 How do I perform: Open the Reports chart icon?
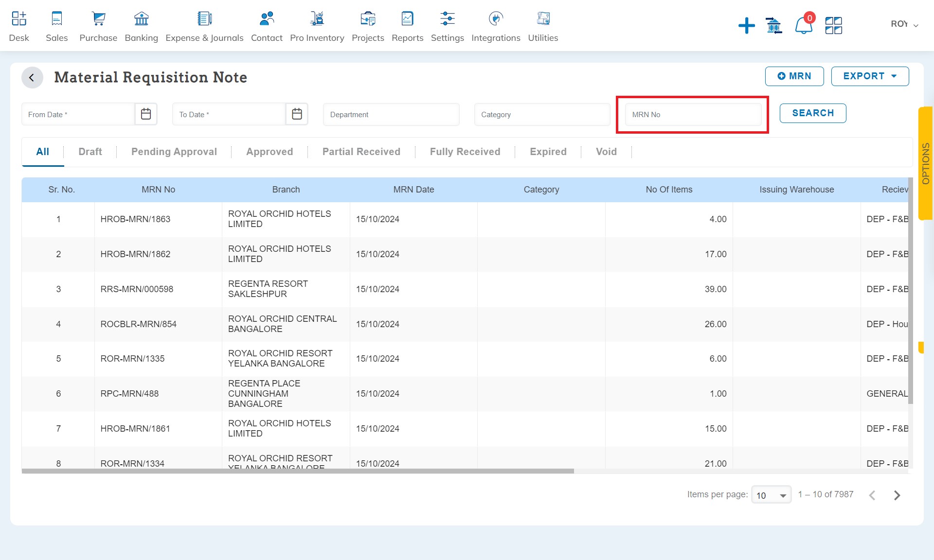tap(407, 18)
